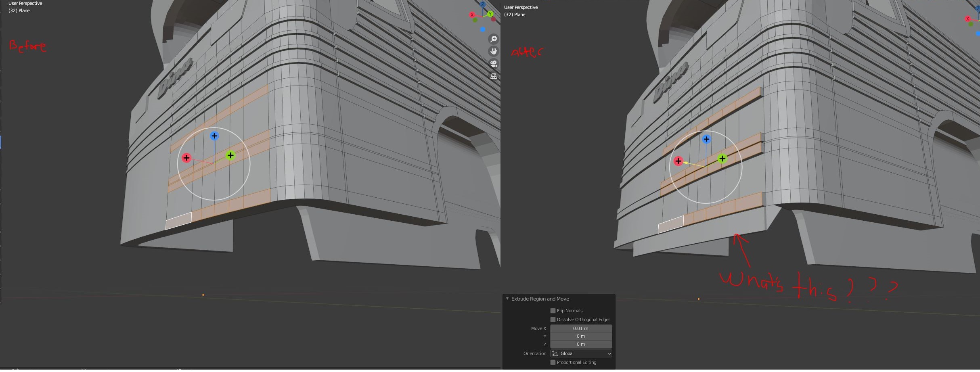
Task: Switch perspective/orthographic grid icon in the before viewport
Action: [493, 76]
